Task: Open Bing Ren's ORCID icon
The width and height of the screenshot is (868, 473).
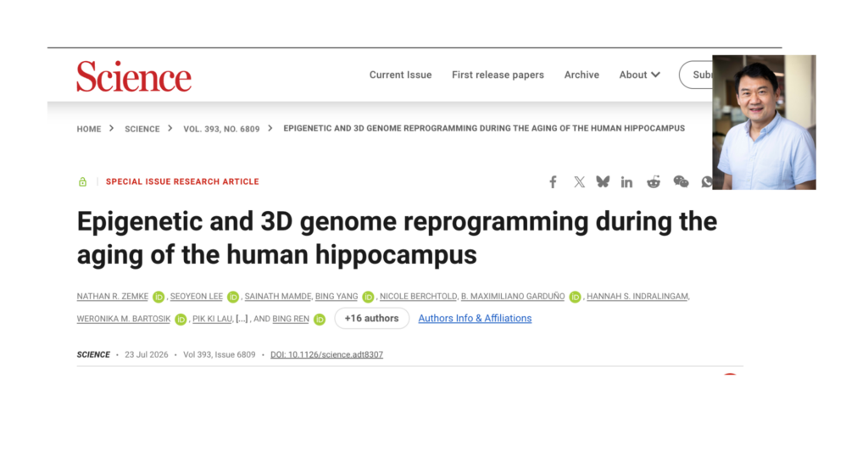Action: pos(320,320)
